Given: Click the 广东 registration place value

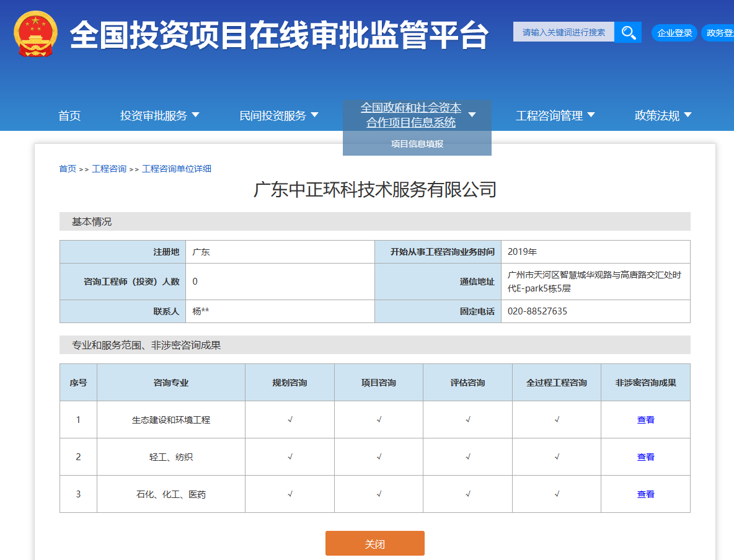Looking at the screenshot, I should 201,252.
